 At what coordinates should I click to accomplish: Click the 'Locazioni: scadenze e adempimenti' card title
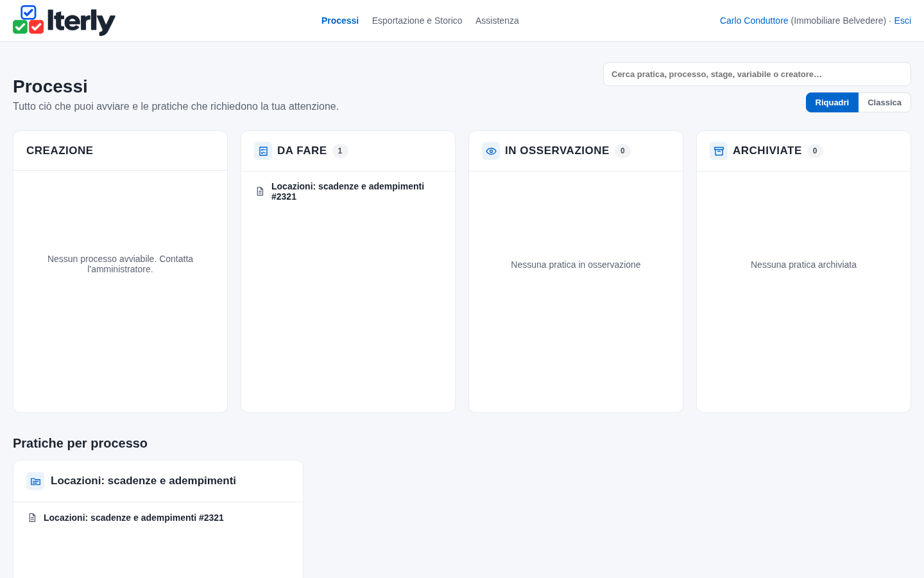(x=143, y=481)
